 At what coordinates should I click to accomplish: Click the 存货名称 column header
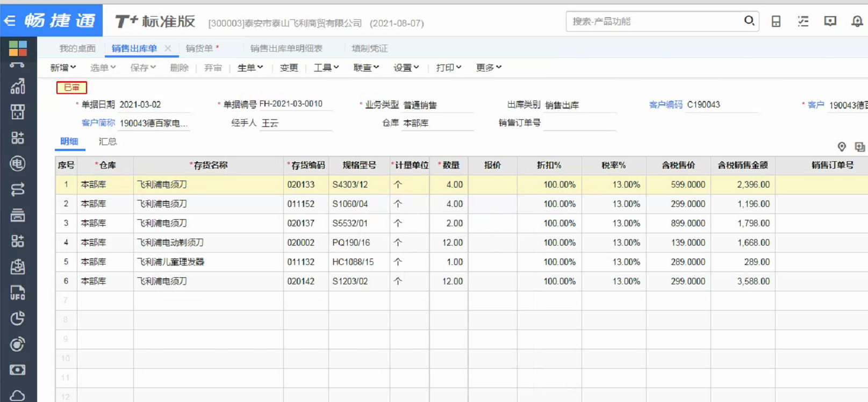pos(209,166)
